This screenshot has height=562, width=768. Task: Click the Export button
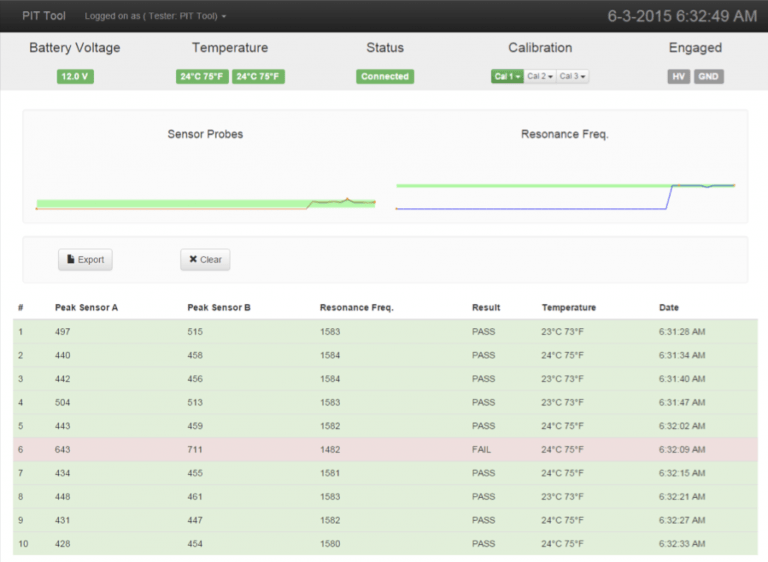(x=85, y=260)
